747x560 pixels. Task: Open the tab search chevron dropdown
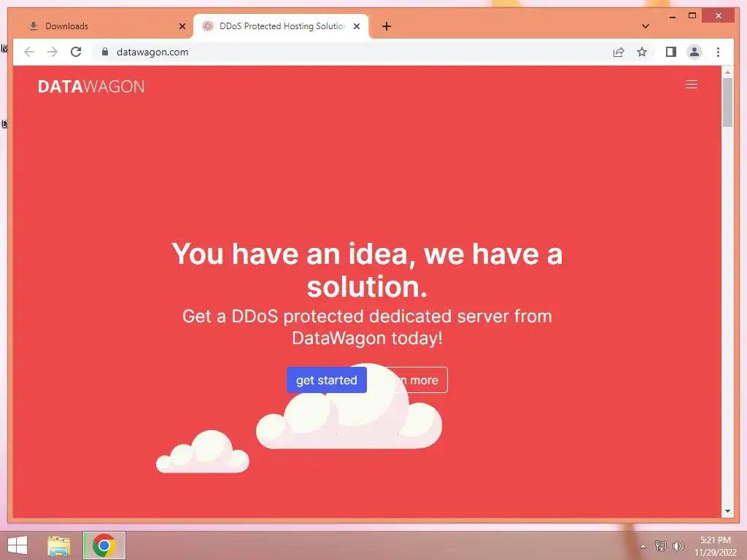(646, 26)
